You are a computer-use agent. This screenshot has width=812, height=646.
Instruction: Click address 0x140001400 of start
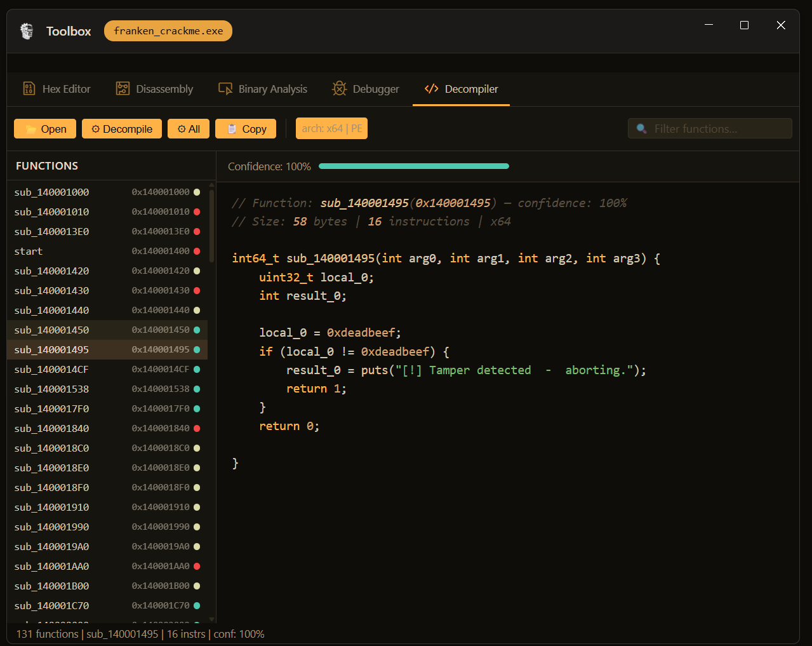pyautogui.click(x=161, y=251)
